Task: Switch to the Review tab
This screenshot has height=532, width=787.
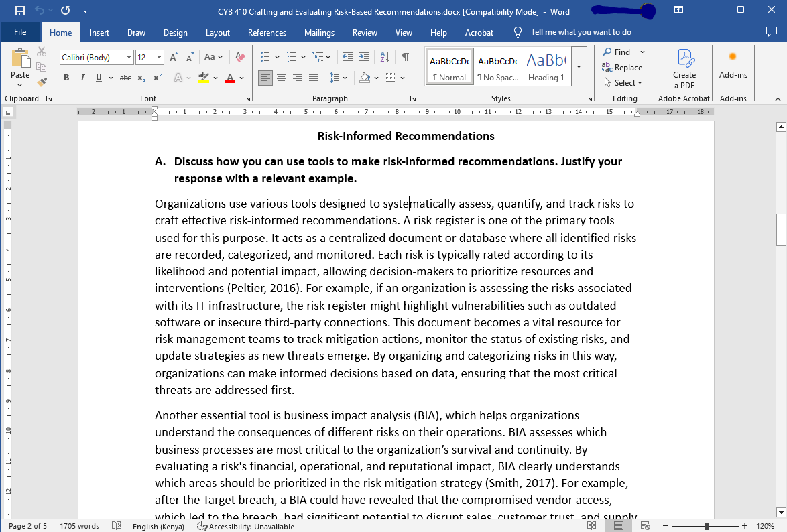Action: pyautogui.click(x=365, y=33)
